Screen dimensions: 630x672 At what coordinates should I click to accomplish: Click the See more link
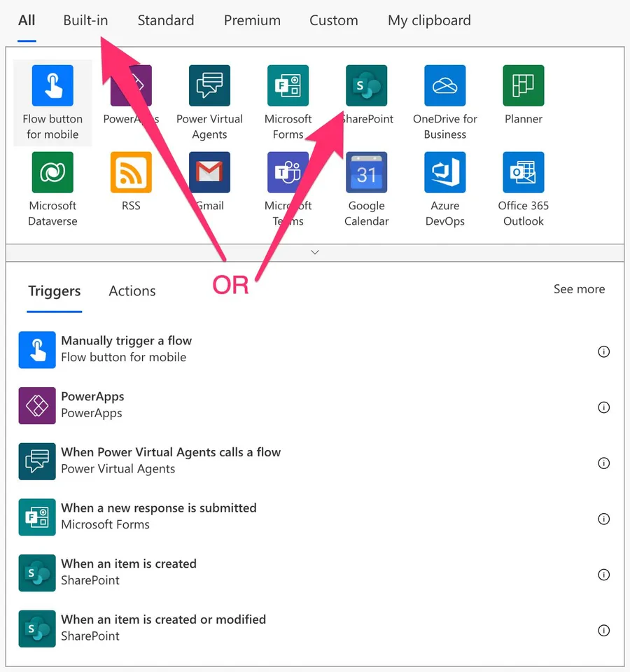[579, 289]
